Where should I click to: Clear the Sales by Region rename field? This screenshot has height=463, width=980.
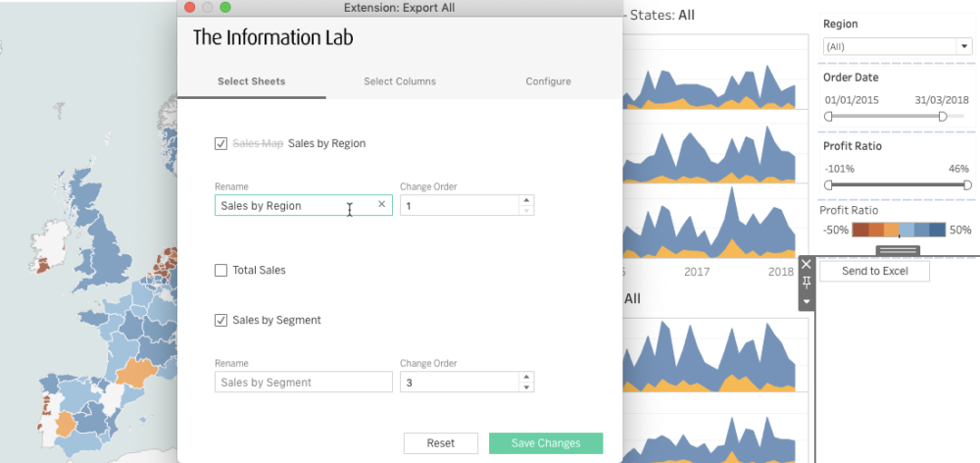click(382, 205)
